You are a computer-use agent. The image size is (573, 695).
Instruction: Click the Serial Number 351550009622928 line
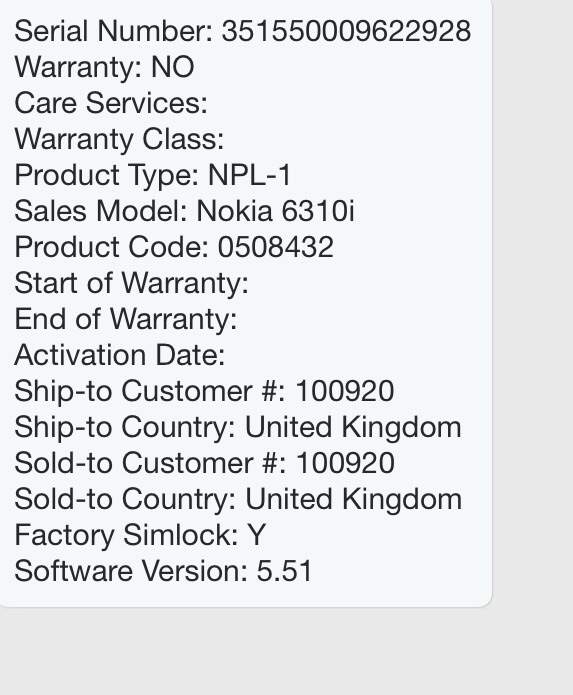(x=242, y=31)
